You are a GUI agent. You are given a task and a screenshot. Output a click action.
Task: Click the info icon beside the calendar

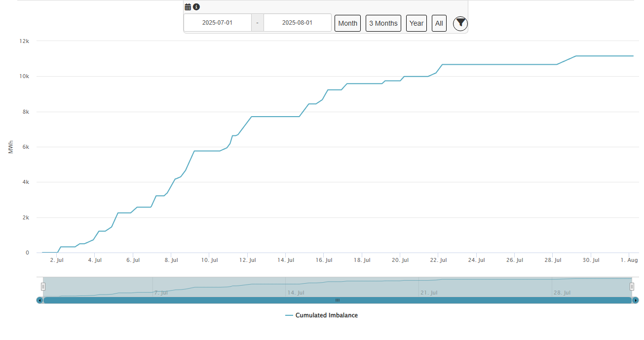(196, 7)
